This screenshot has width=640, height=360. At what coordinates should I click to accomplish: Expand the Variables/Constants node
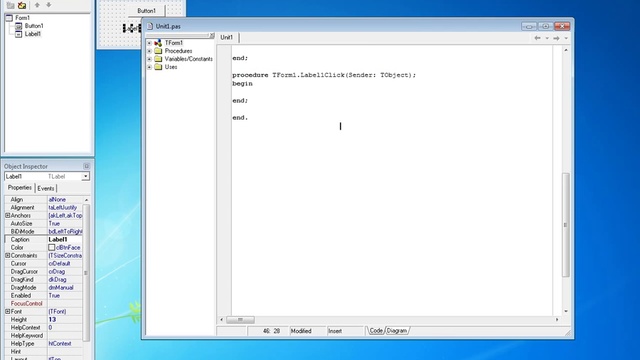(x=149, y=59)
